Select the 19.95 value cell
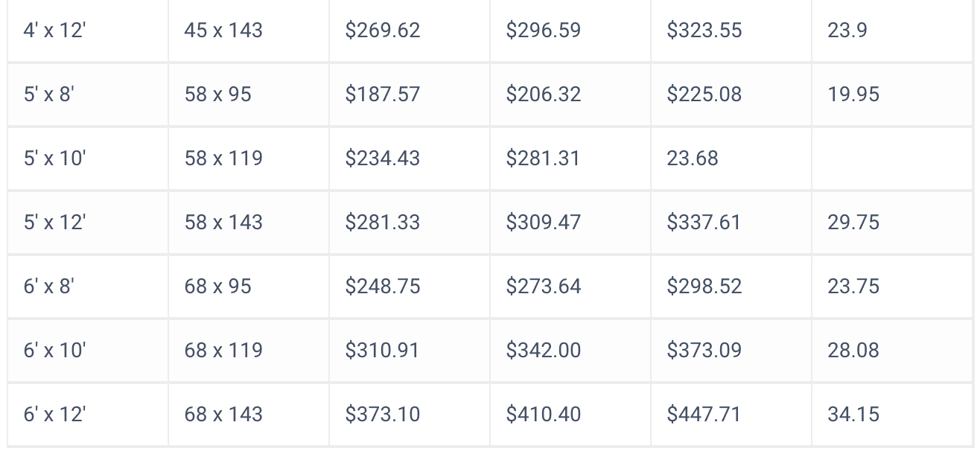This screenshot has width=980, height=457. 853,95
